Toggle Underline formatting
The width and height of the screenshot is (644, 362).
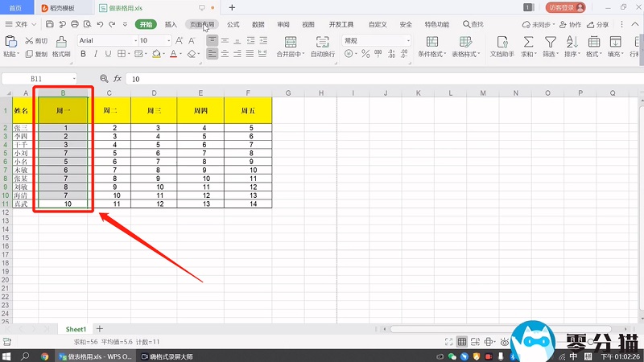pyautogui.click(x=108, y=55)
